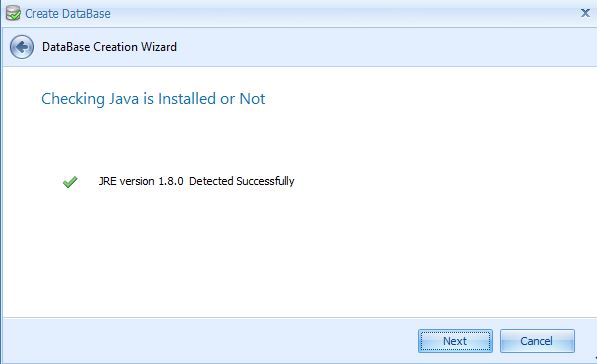The height and width of the screenshot is (364, 597).
Task: Click the word 'Java' in the heading
Action: click(x=124, y=99)
